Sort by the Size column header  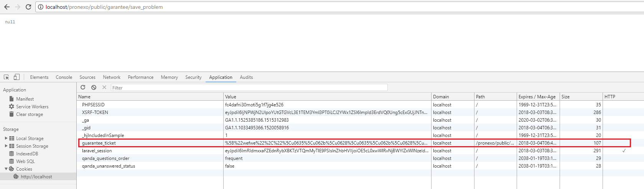click(x=581, y=97)
